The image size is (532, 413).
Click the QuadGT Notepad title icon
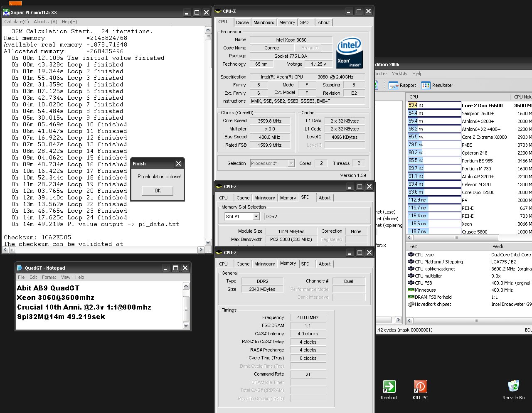click(x=20, y=268)
